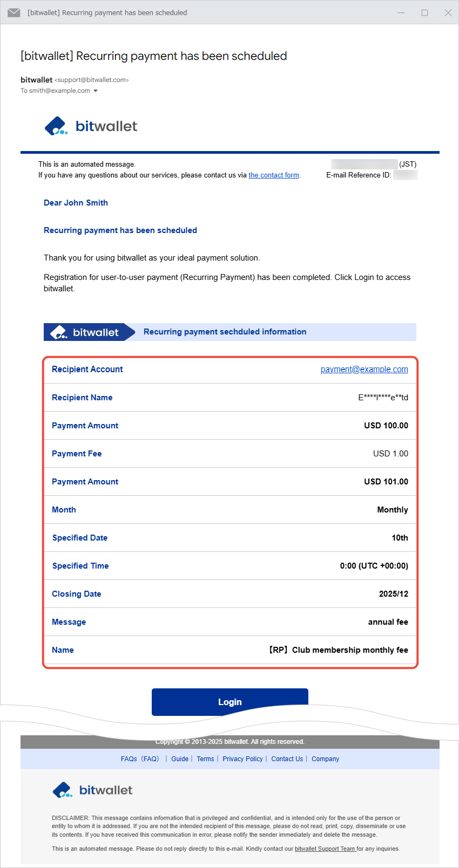
Task: Open the Privacy Policy footer link
Action: coord(242,759)
